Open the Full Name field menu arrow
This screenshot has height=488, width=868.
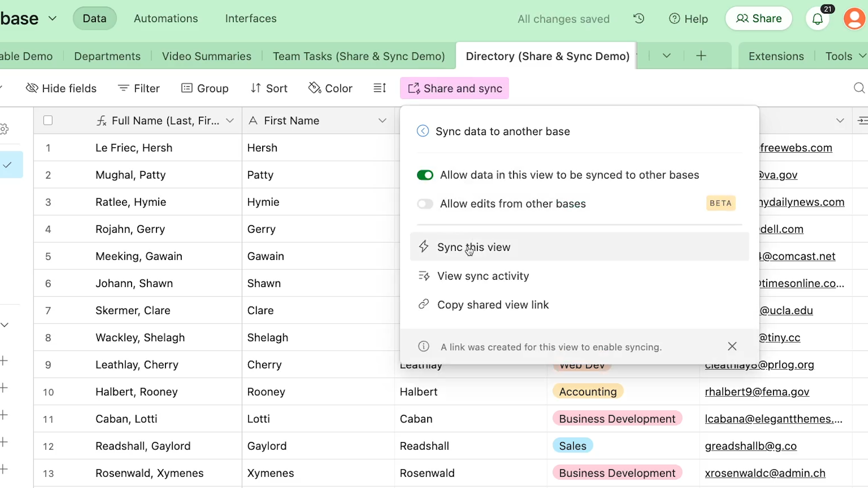pyautogui.click(x=230, y=121)
